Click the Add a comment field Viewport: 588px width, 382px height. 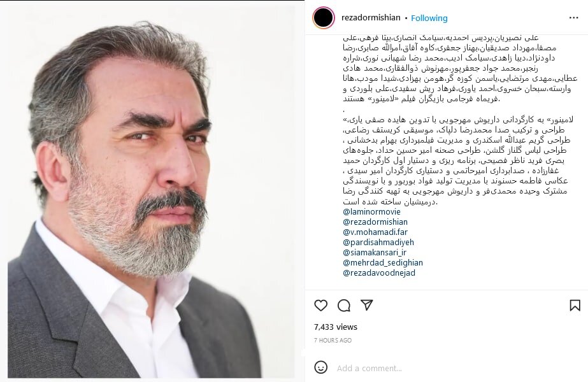pyautogui.click(x=457, y=368)
